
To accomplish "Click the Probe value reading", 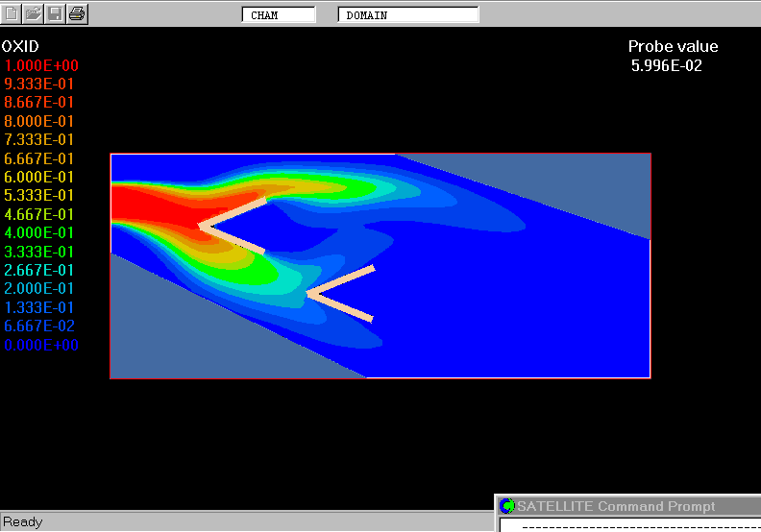I will [666, 65].
